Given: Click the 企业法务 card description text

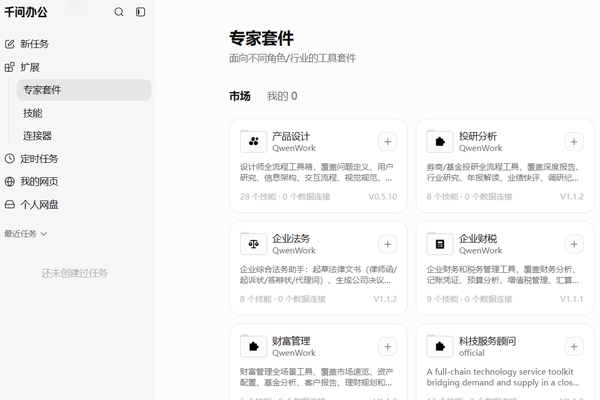Looking at the screenshot, I should [318, 275].
